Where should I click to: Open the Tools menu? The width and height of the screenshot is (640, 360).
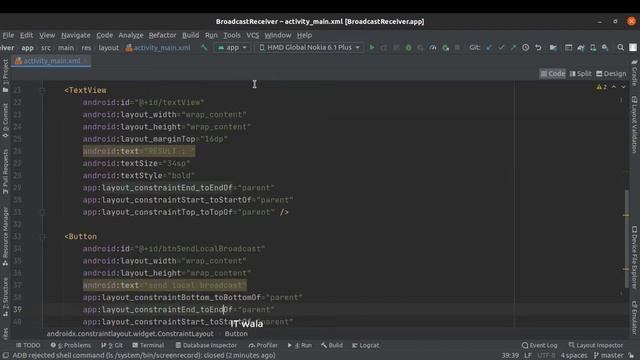pyautogui.click(x=231, y=35)
